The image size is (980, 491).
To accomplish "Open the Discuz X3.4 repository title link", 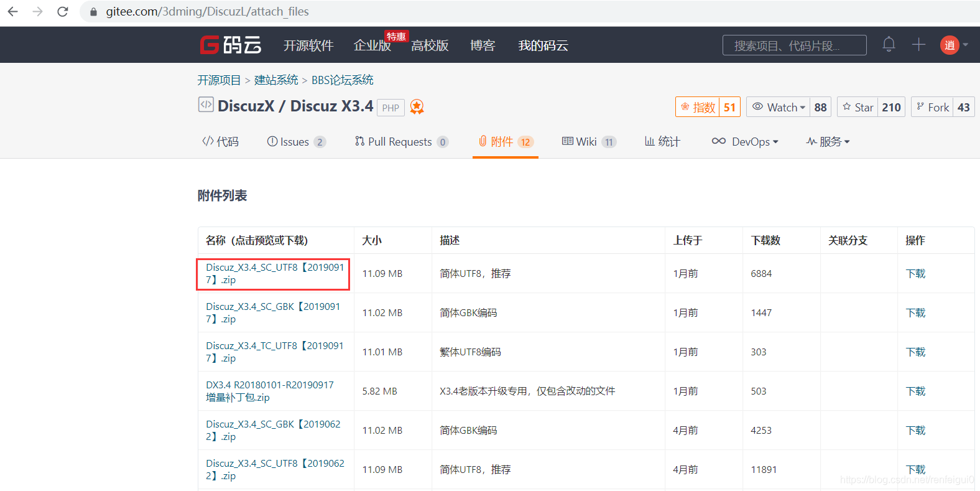I will (331, 106).
